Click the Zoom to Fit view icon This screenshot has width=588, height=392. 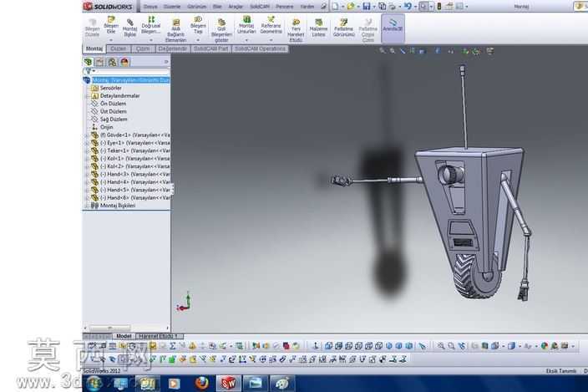click(x=383, y=51)
